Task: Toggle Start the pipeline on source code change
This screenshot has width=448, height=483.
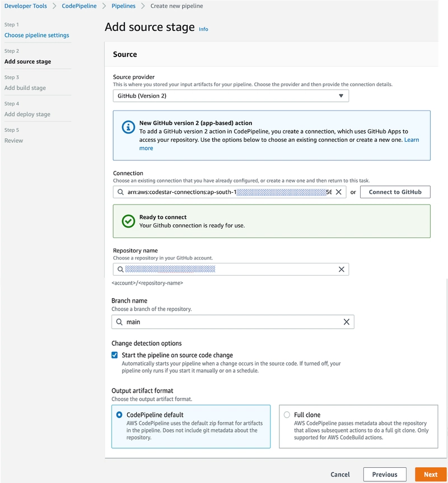Action: pos(115,355)
